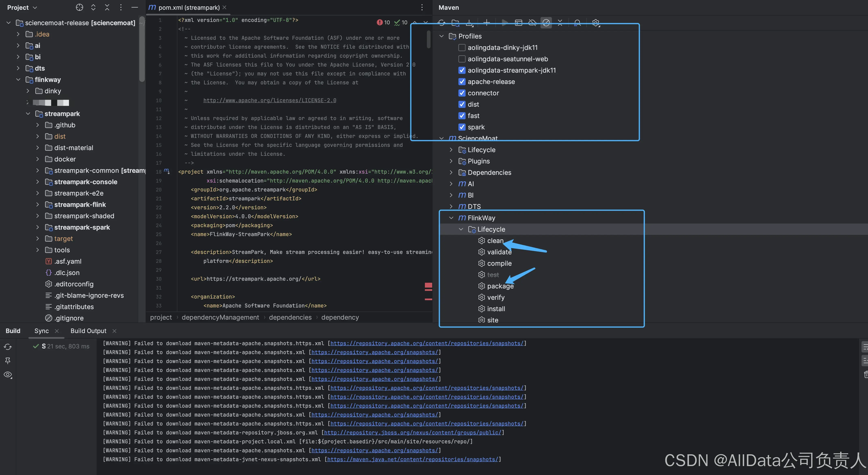Toggle Skip Tests mode icon
This screenshot has width=868, height=475.
point(546,23)
